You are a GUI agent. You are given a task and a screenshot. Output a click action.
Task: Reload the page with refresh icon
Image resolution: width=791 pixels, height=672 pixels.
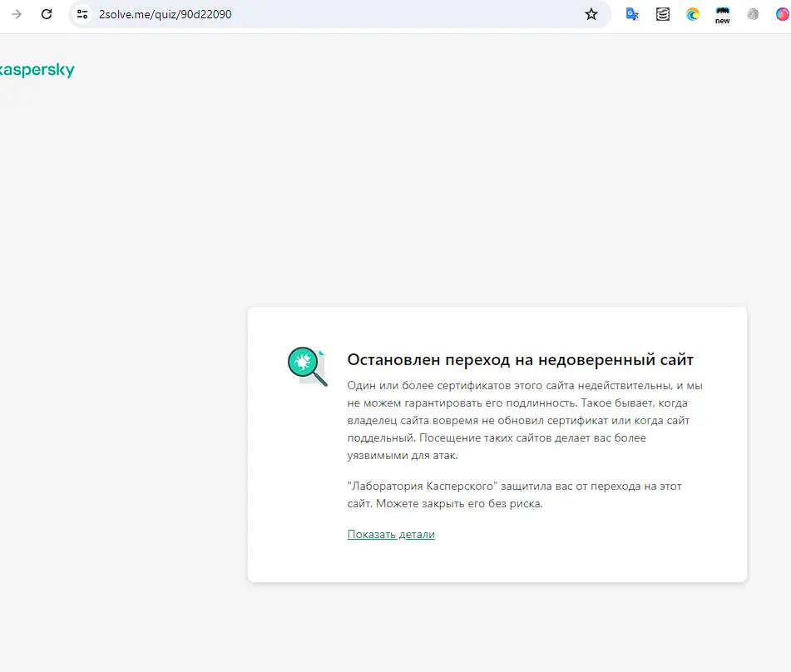[47, 14]
